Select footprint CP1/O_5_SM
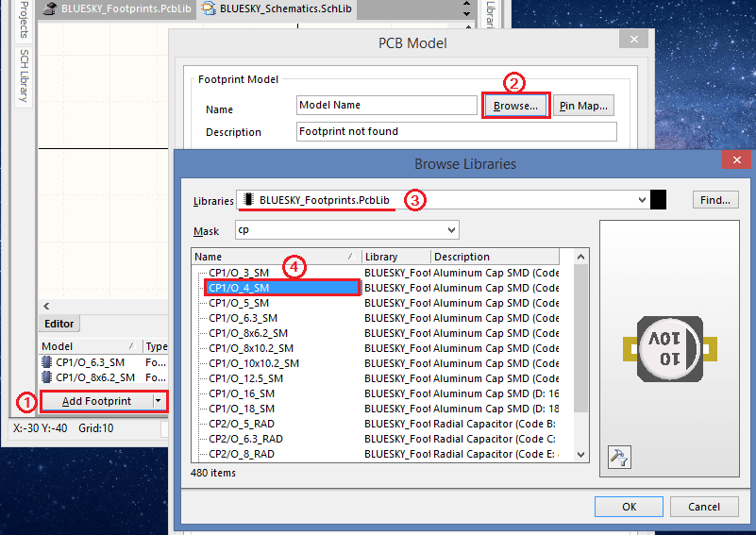Screen dimensions: 756x535 (239, 303)
